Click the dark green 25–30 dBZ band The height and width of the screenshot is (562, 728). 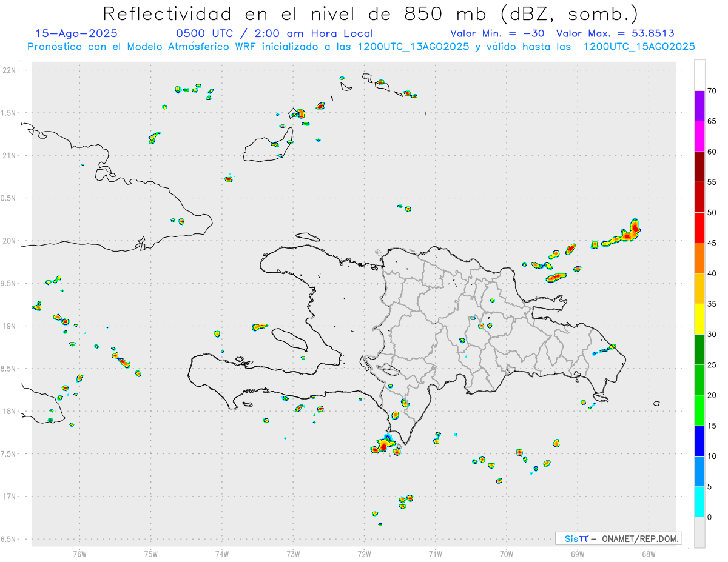click(x=699, y=350)
